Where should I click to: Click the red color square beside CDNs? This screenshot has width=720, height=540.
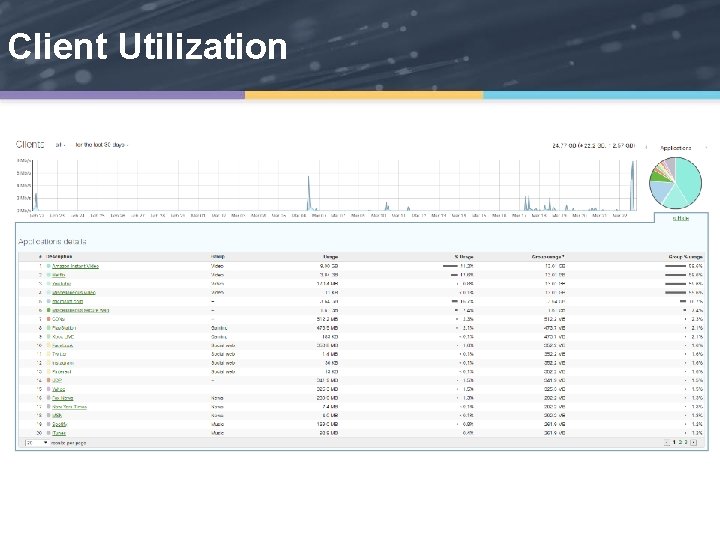(x=49, y=319)
